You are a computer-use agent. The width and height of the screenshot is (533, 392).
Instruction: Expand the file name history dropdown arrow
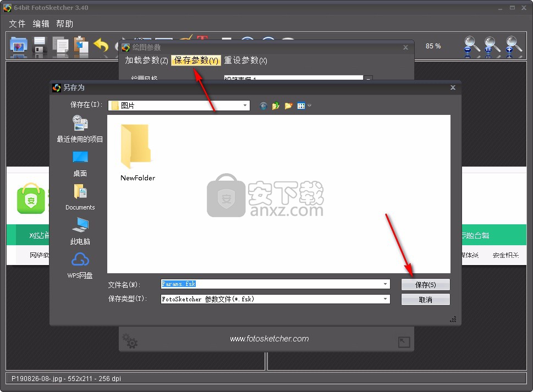[385, 284]
